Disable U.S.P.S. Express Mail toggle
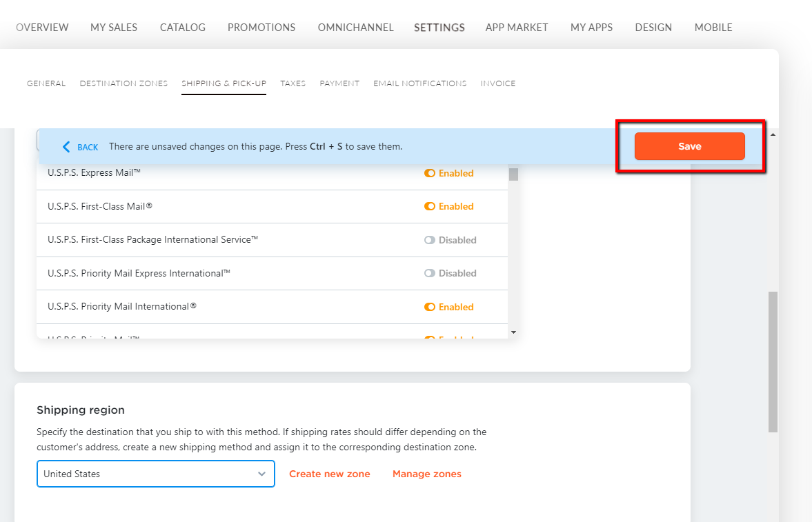Screen dimensions: 812x522 [429, 173]
